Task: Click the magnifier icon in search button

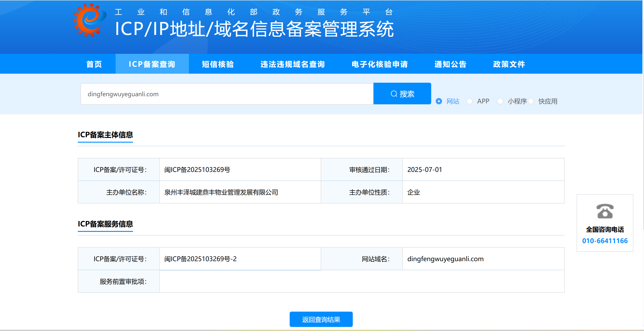Action: point(394,94)
